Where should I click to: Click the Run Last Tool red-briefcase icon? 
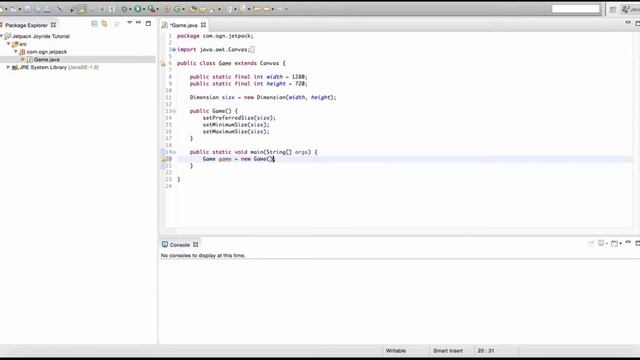151,9
